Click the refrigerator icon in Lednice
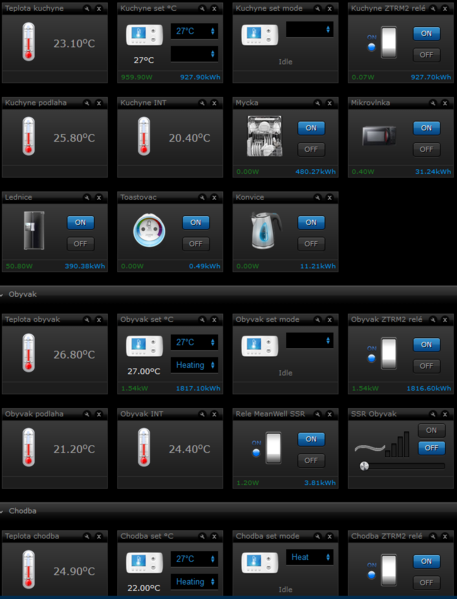The height and width of the screenshot is (599, 457). pos(34,230)
